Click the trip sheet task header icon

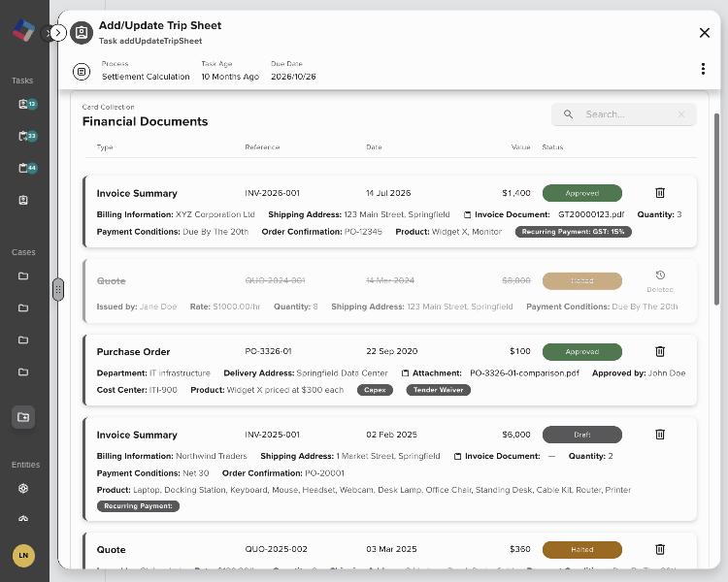(82, 33)
